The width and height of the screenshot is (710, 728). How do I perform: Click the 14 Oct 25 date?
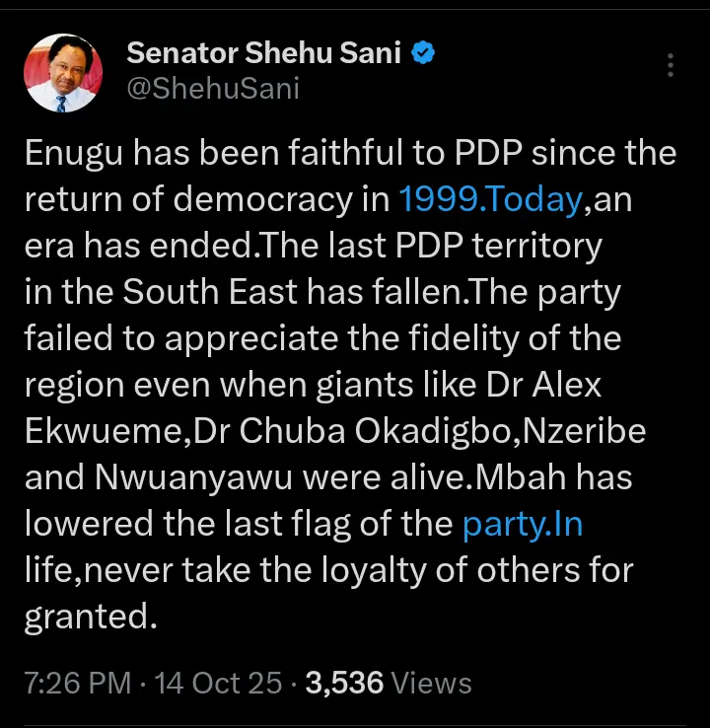pyautogui.click(x=220, y=683)
